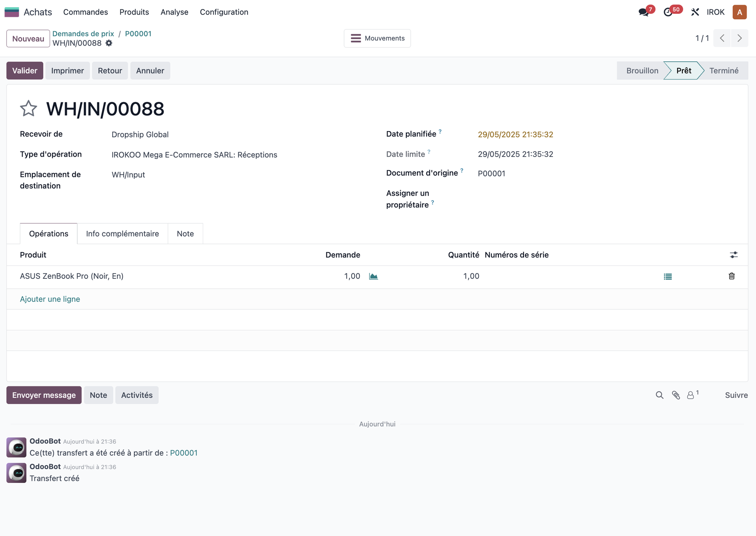Open gear actions menu next to WH/IN/00088
This screenshot has width=756, height=536.
(109, 43)
